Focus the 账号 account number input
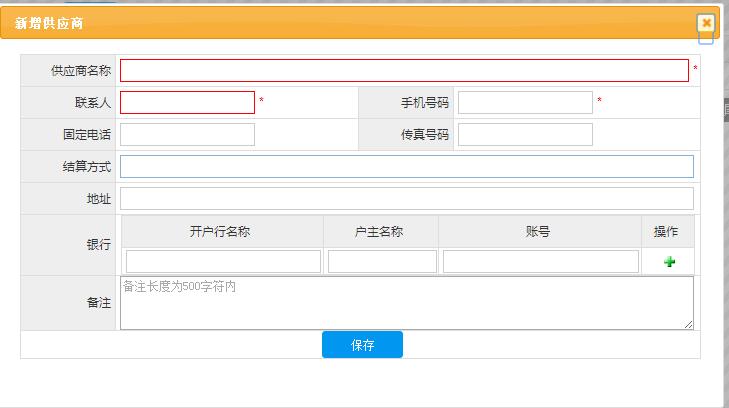729x408 pixels. pos(540,261)
